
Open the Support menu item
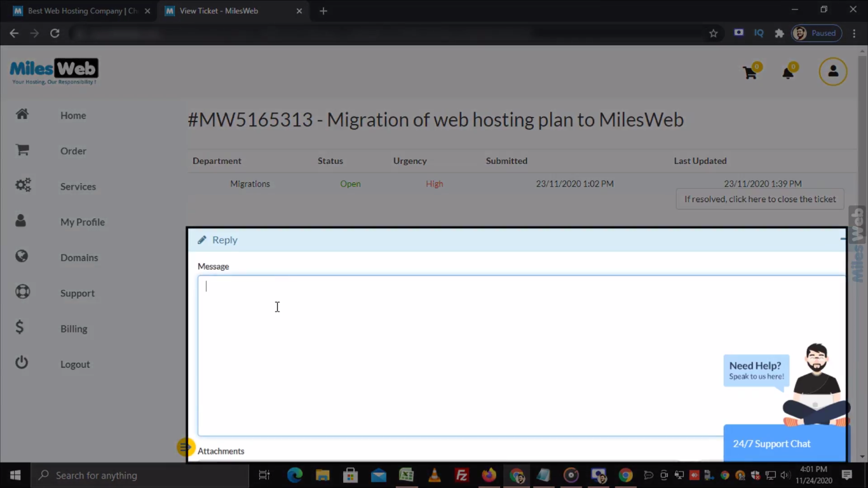click(78, 293)
